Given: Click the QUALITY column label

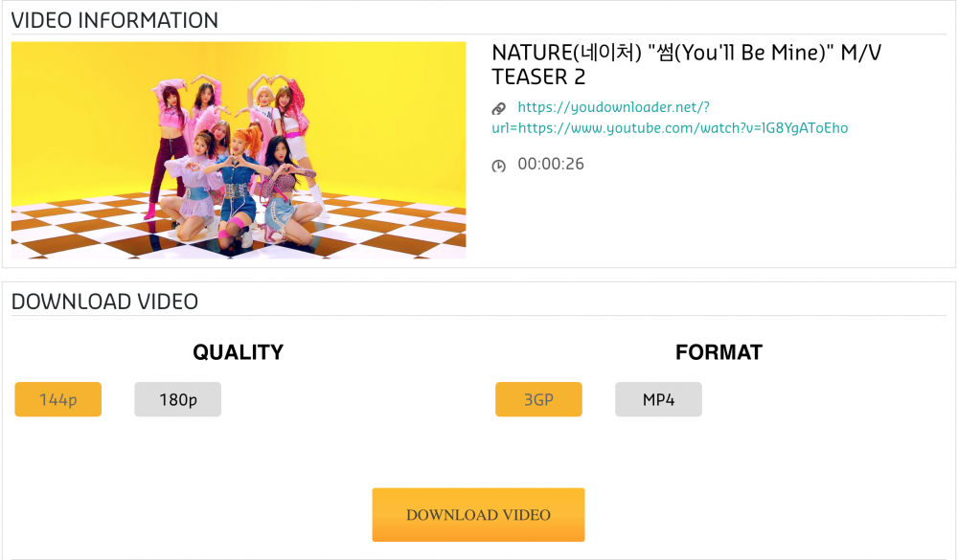Looking at the screenshot, I should [x=239, y=352].
